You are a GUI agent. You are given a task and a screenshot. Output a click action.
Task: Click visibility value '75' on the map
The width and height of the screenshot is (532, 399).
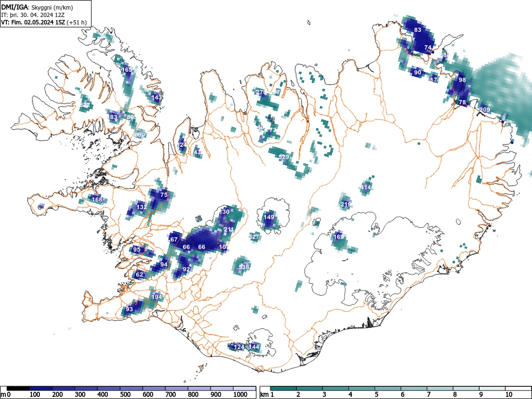tap(164, 195)
